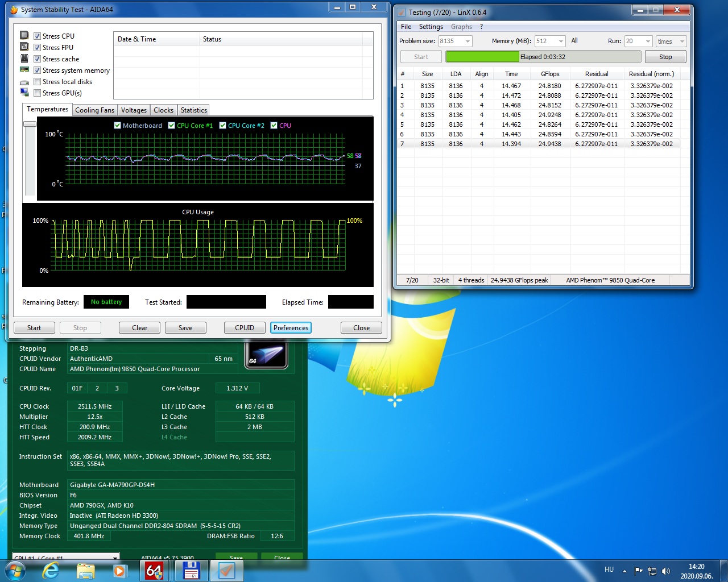The image size is (728, 582).
Task: Switch to AIDA64 taskbar icon
Action: (154, 571)
